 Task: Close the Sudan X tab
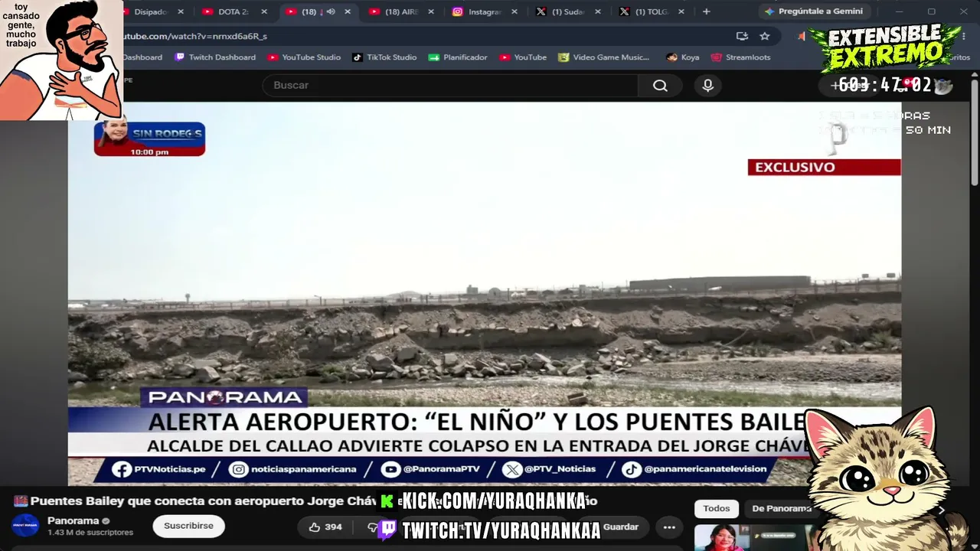click(x=597, y=11)
